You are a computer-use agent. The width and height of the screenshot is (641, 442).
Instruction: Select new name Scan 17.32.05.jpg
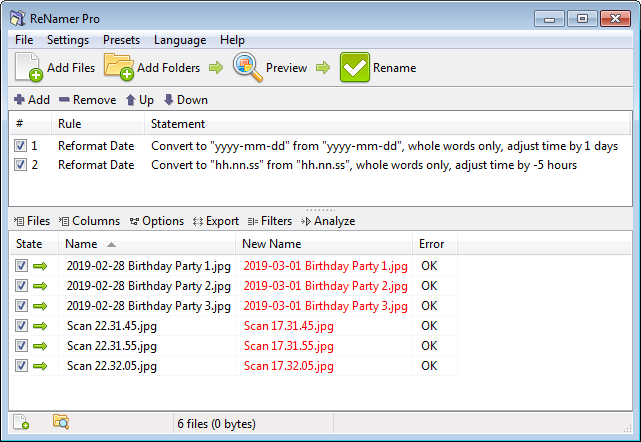pos(289,366)
